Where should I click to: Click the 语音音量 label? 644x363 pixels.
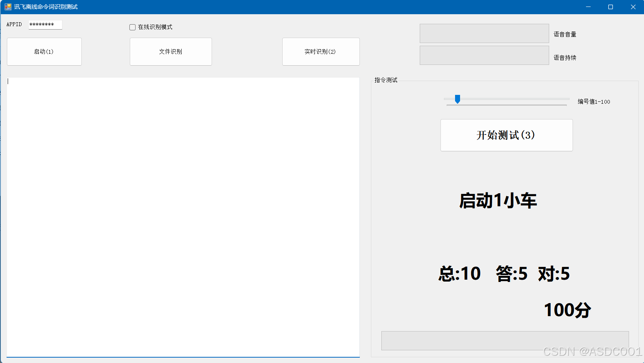pos(565,34)
